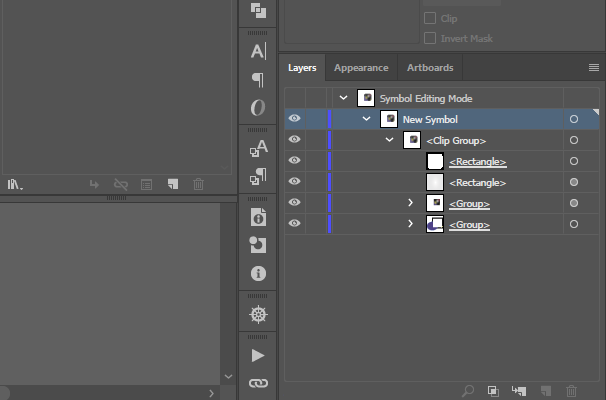Open the Paragraph Styles panel icon

point(258,176)
